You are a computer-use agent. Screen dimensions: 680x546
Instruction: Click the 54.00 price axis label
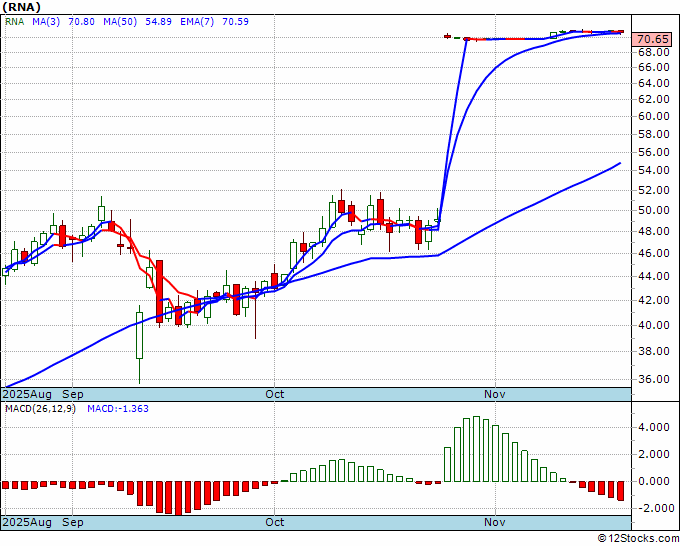tap(654, 170)
